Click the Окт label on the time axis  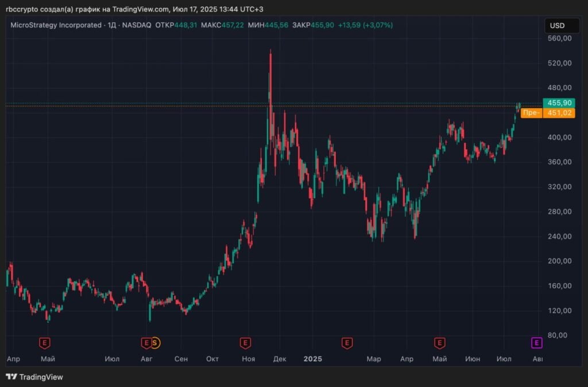coord(212,359)
